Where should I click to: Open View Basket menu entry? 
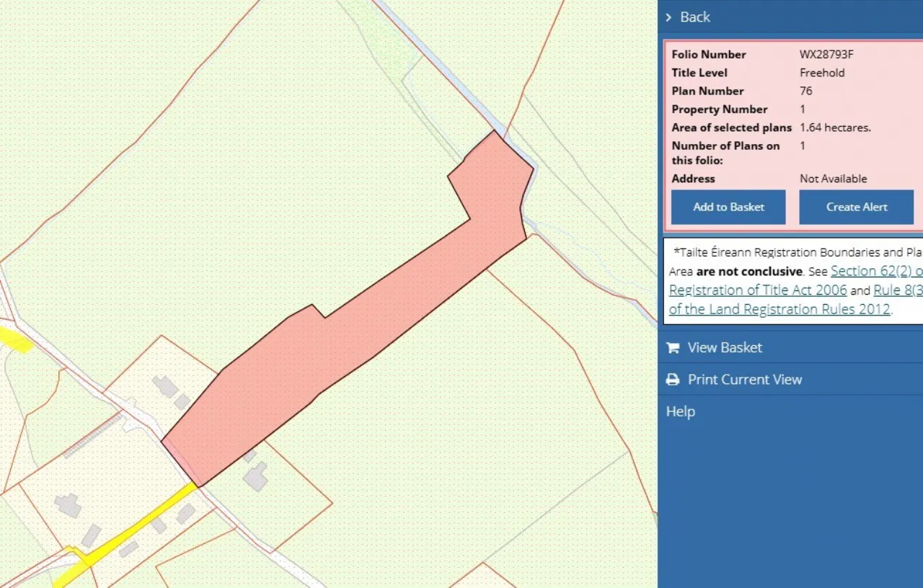725,347
